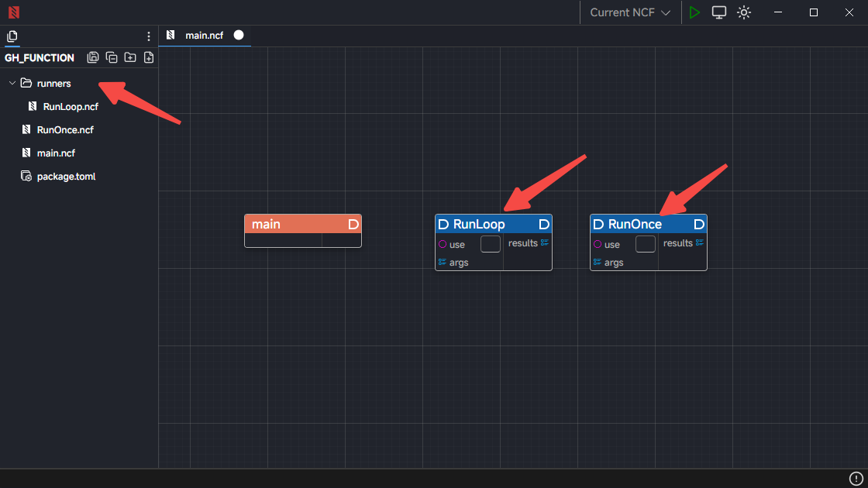Toggle the light/dark theme sun icon
The height and width of the screenshot is (488, 868).
(x=744, y=12)
